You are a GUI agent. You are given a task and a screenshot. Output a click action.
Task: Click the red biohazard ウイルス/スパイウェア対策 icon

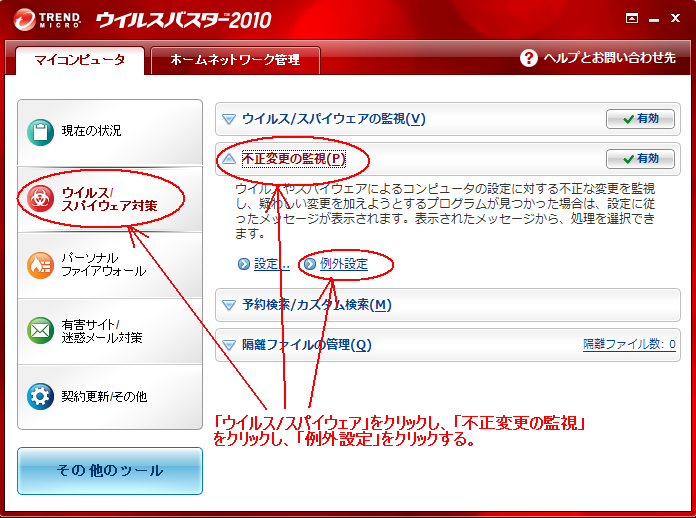(40, 198)
